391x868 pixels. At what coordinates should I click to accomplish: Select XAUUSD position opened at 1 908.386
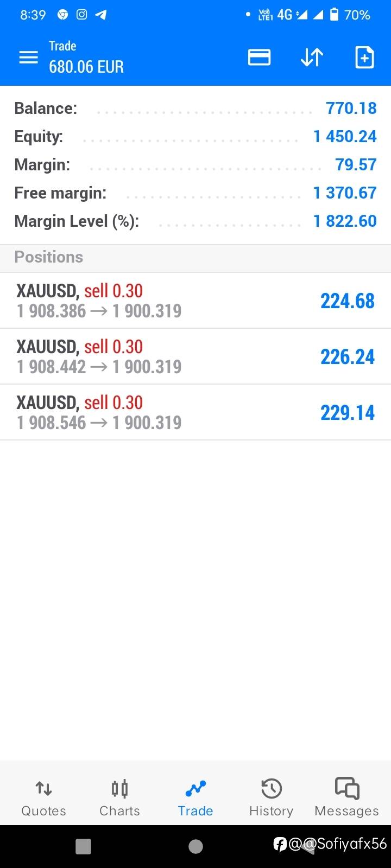195,301
